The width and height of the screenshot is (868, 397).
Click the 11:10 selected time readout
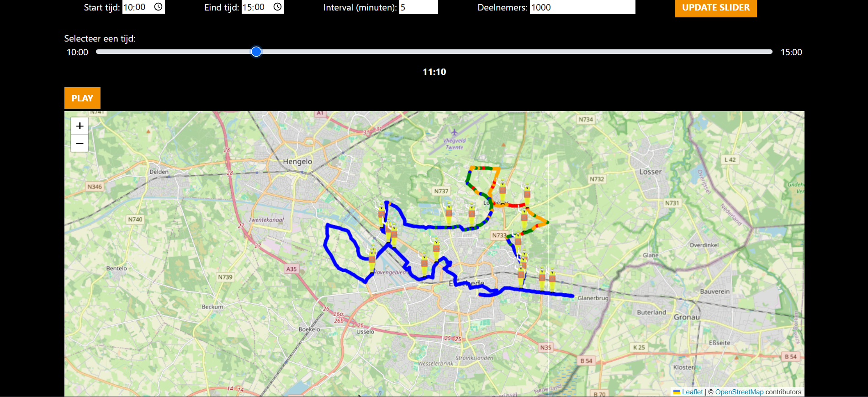434,72
